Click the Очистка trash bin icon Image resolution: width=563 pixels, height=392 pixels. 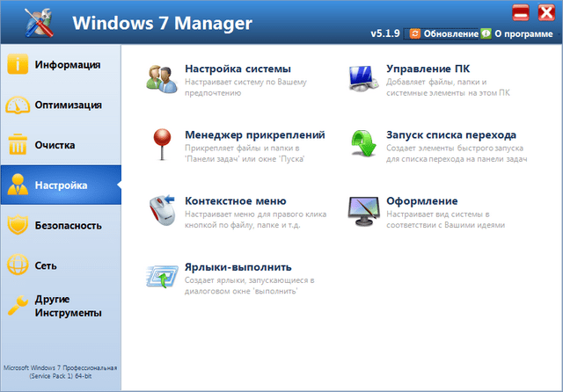click(x=18, y=144)
